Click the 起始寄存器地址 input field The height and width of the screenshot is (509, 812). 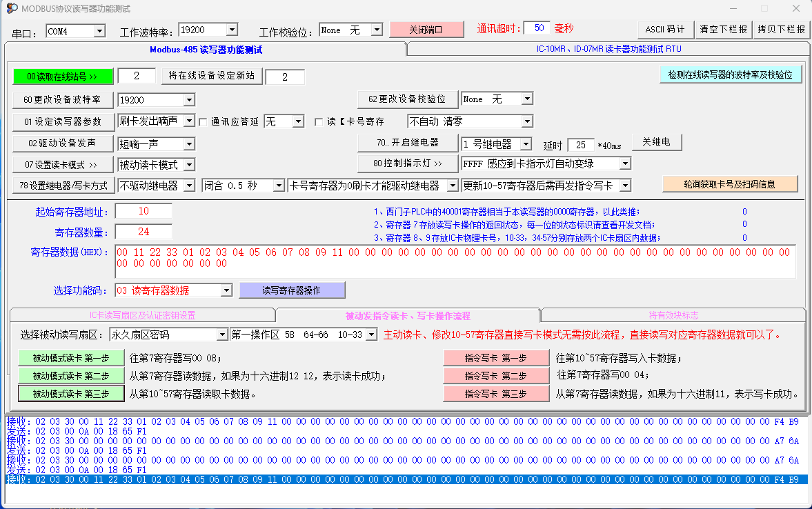pyautogui.click(x=143, y=211)
